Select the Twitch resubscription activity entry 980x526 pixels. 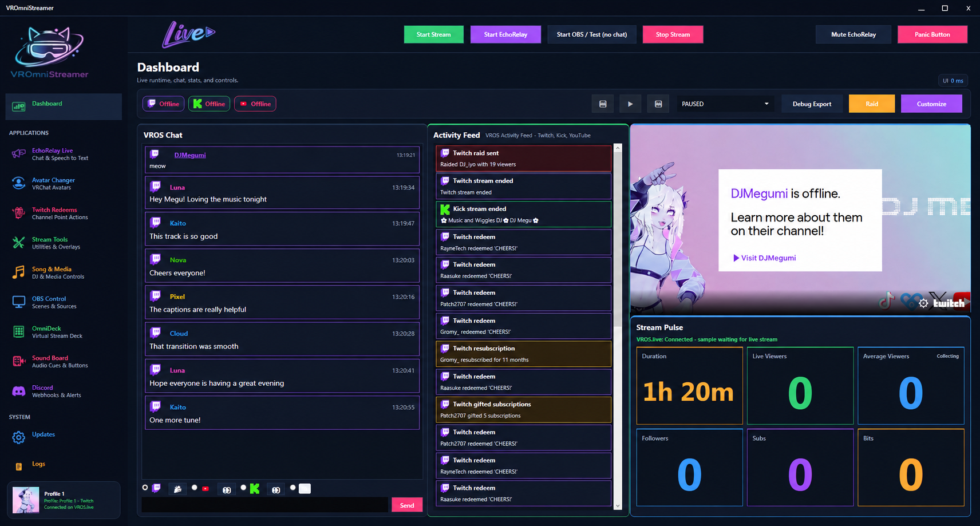tap(523, 354)
